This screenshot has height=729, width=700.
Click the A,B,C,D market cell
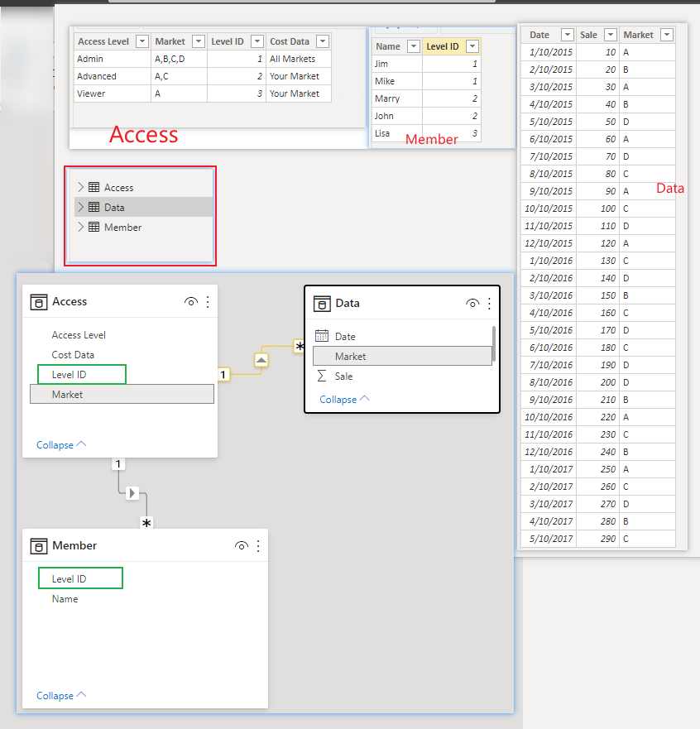point(180,59)
